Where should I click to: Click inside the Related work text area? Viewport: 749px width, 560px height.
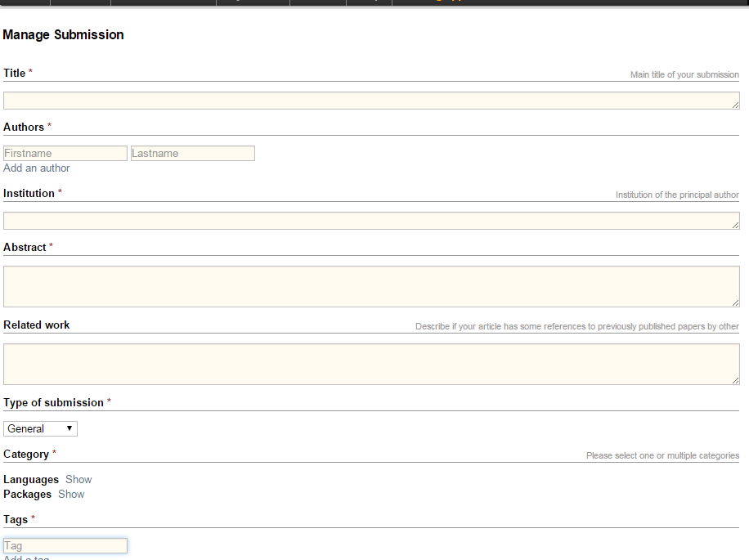coord(370,364)
